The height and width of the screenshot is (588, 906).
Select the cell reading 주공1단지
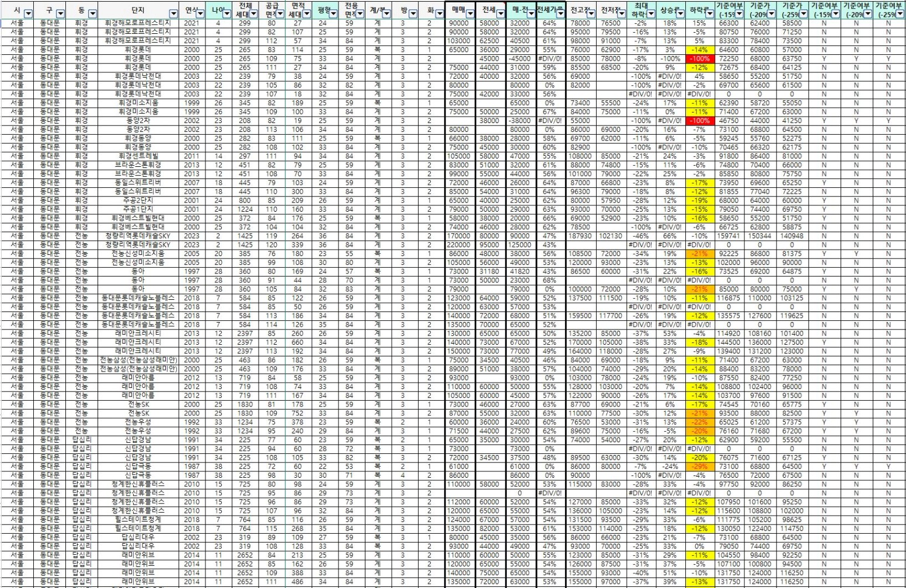(x=138, y=209)
